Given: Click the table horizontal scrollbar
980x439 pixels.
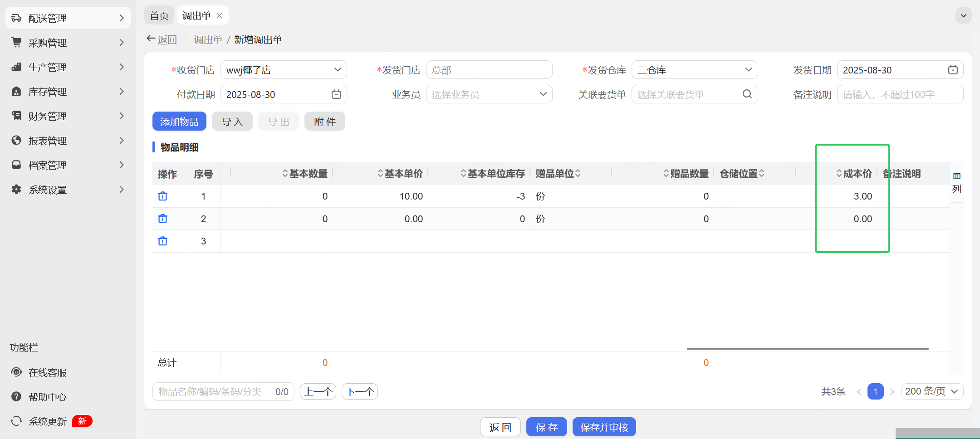Looking at the screenshot, I should pos(808,349).
